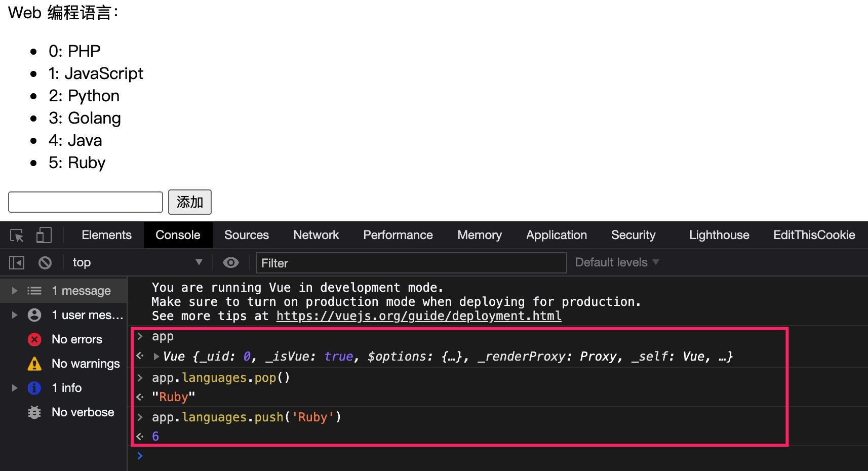The image size is (868, 471).
Task: Click the '5: Ruby' list item
Action: point(77,163)
